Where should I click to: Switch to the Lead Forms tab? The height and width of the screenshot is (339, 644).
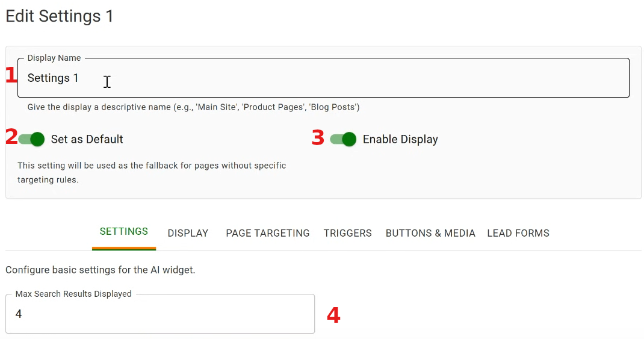click(x=518, y=233)
